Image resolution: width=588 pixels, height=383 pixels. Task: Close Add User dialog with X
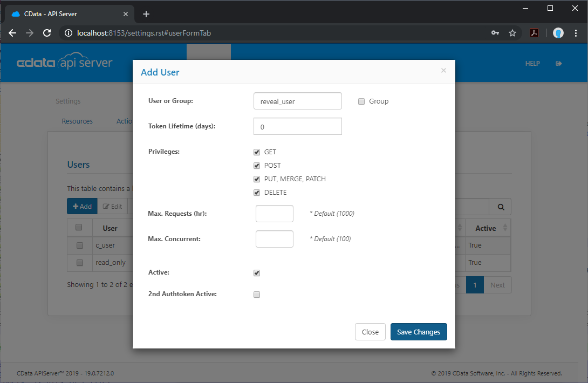click(443, 71)
